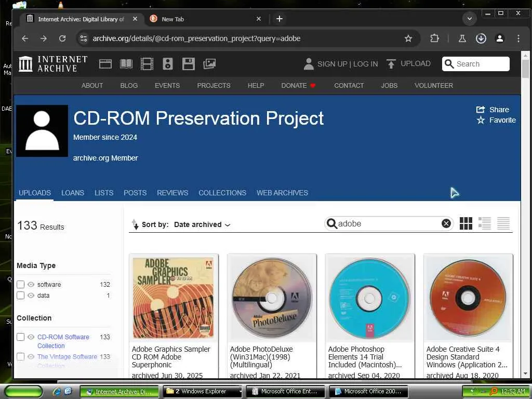532x399 pixels.
Task: Open browser downloads
Action: pos(481,38)
